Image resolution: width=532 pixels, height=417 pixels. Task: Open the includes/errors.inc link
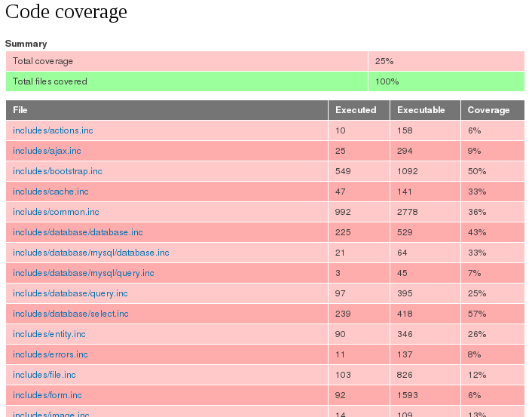(x=50, y=354)
